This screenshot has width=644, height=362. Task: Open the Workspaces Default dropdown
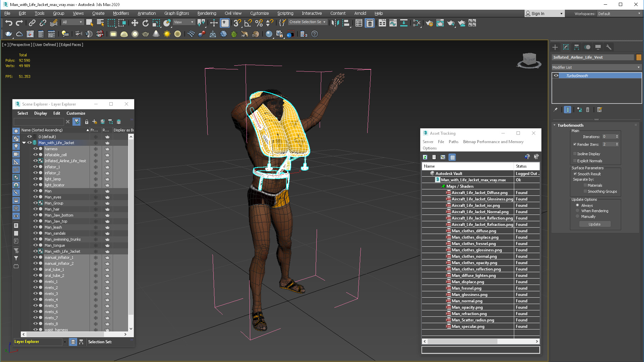619,14
